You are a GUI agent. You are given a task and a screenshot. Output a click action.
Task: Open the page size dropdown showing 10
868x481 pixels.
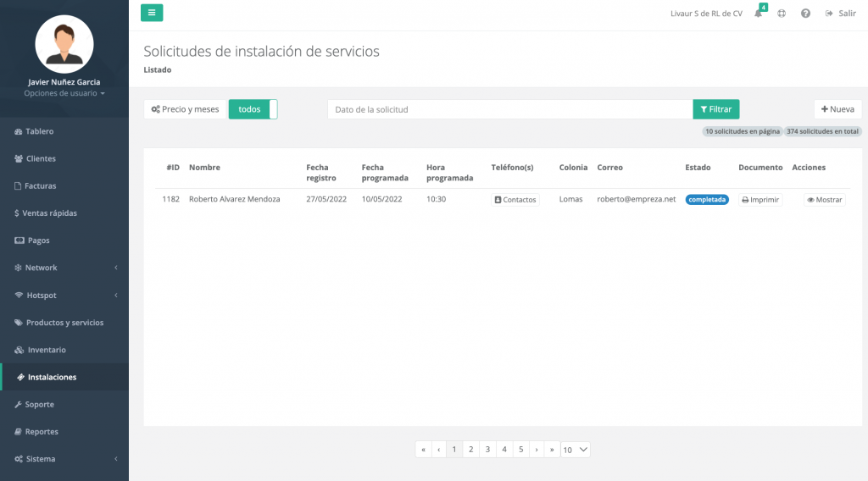pyautogui.click(x=576, y=450)
